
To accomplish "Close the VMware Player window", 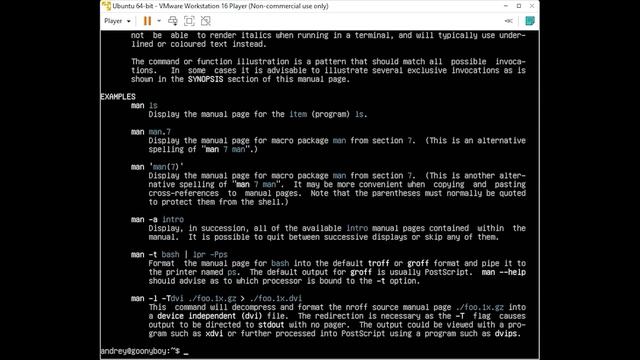I will click(x=532, y=6).
